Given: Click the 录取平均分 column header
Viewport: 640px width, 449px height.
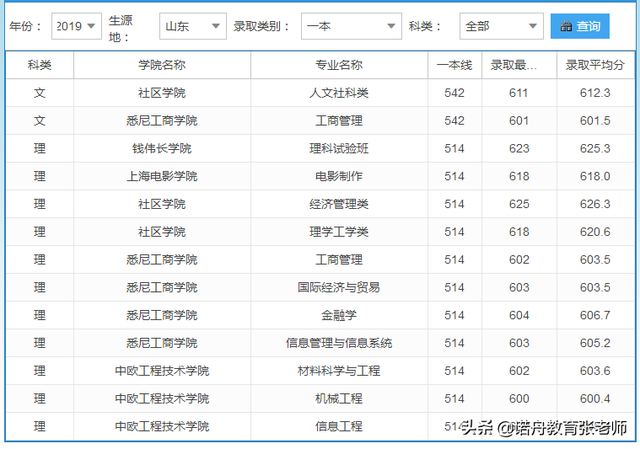Looking at the screenshot, I should (x=595, y=65).
